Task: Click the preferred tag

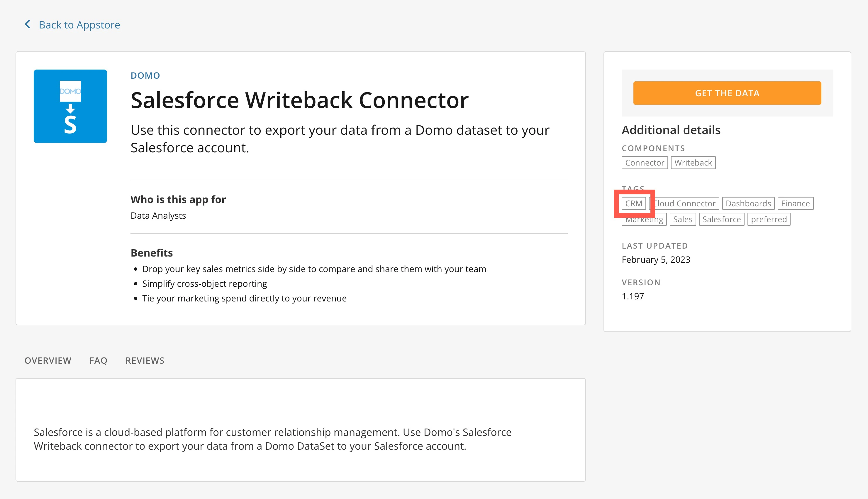Action: pos(769,219)
